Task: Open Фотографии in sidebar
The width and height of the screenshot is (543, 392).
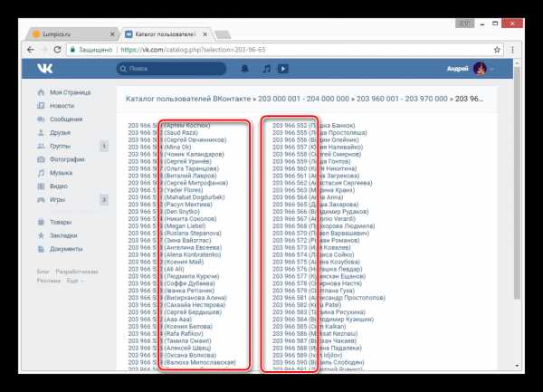Action: point(67,159)
